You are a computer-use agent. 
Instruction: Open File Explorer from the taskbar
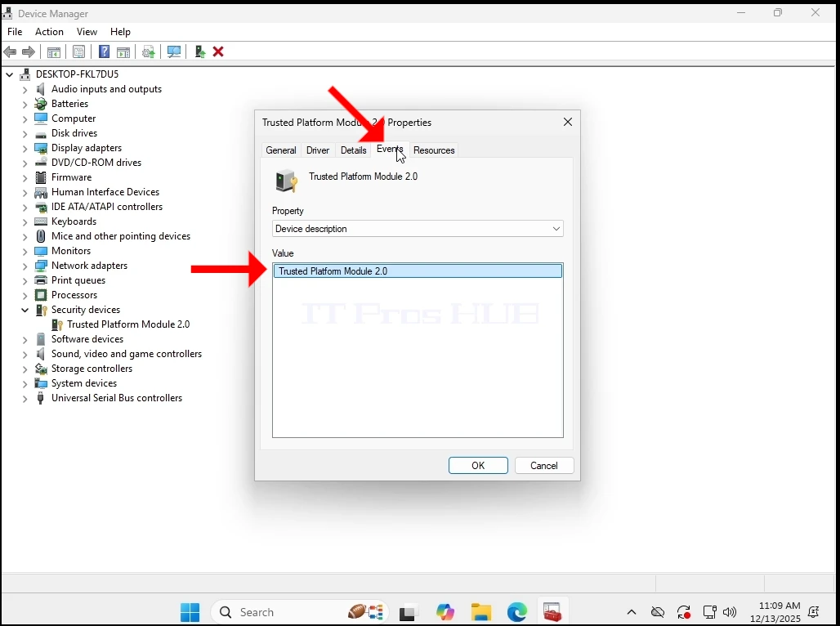[x=481, y=612]
